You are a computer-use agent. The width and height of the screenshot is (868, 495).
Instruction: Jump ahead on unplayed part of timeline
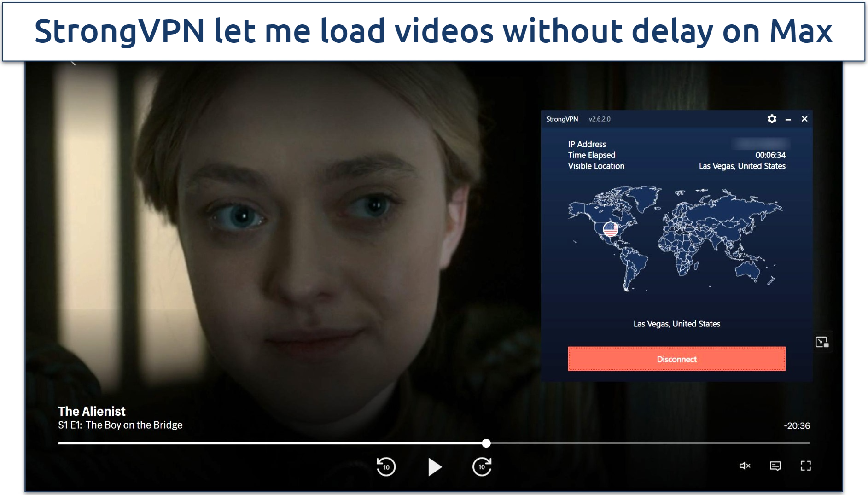[645, 443]
